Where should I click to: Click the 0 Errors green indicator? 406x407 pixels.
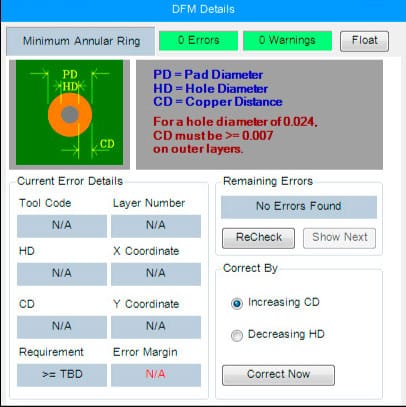198,41
